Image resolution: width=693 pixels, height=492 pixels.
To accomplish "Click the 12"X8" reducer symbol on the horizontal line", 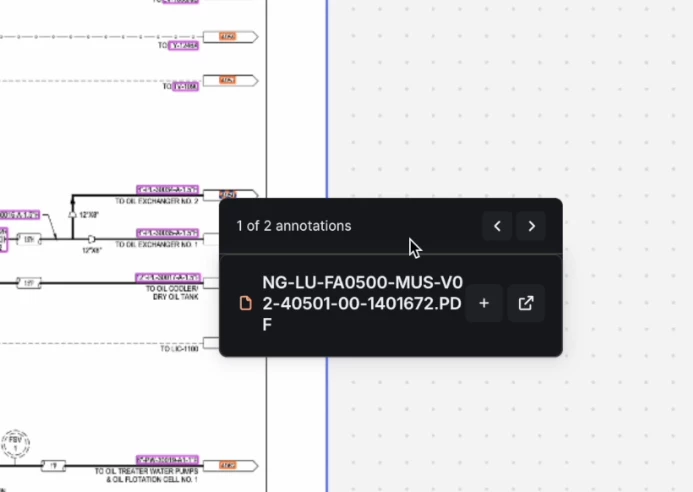I will [x=91, y=239].
